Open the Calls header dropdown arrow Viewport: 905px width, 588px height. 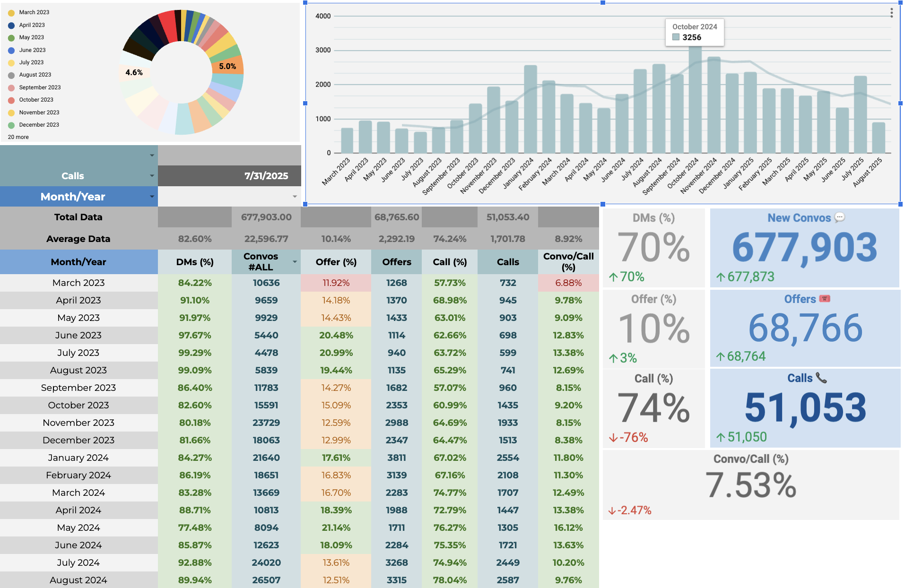click(152, 176)
